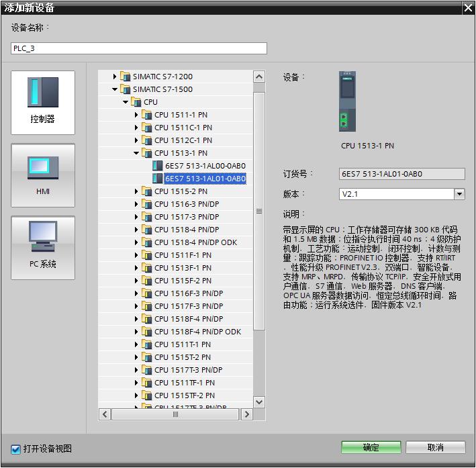476x468 pixels.
Task: Click the CPU 1516-3 PN/DP folder icon
Action: (x=147, y=203)
